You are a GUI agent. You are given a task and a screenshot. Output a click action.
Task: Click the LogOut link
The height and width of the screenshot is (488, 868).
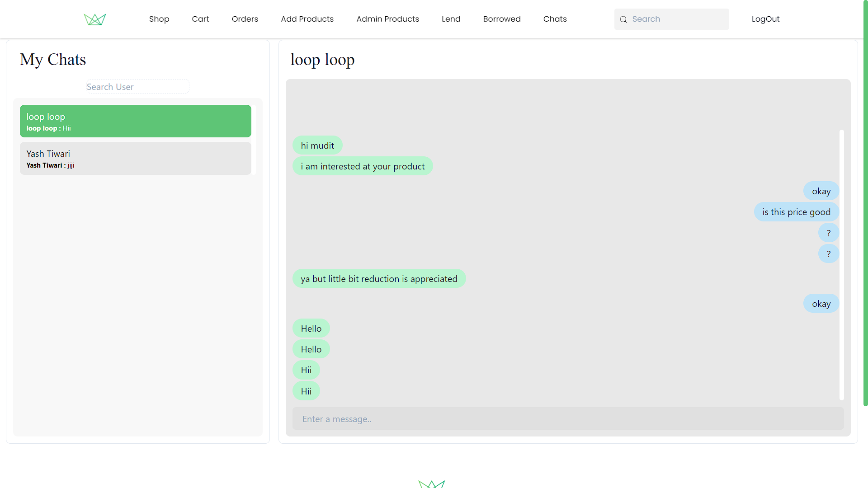point(766,19)
